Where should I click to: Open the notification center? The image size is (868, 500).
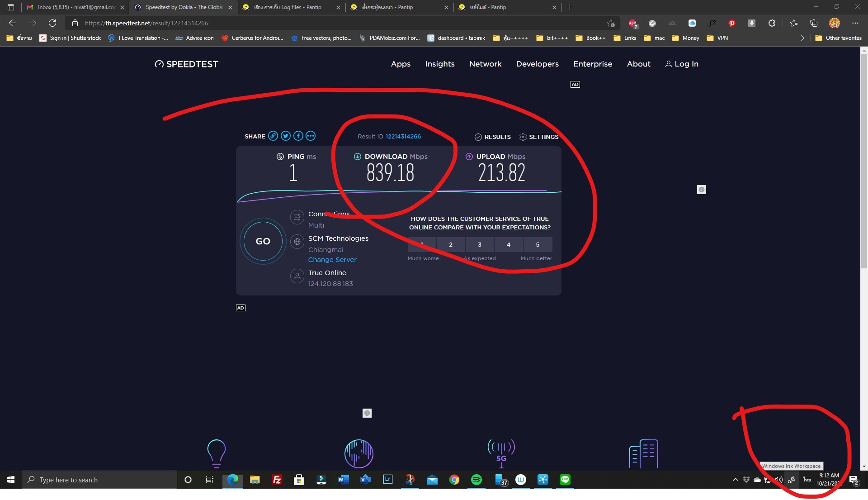click(x=854, y=480)
